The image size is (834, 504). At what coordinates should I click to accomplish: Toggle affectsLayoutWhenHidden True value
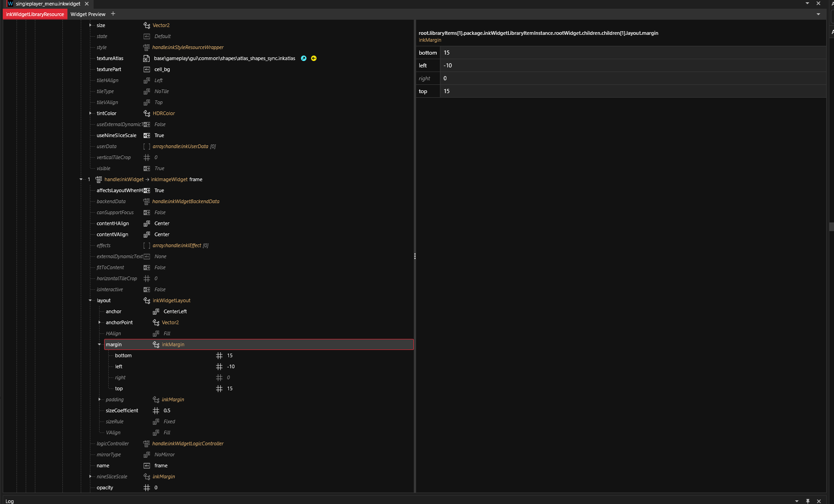159,190
